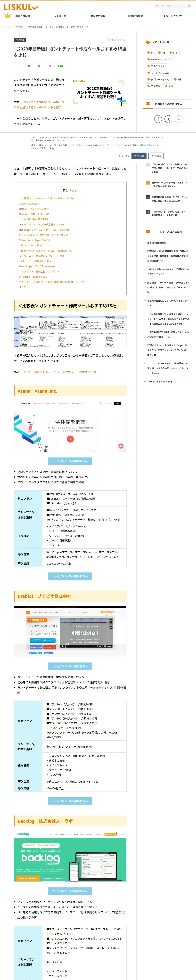The height and width of the screenshot is (980, 196).
Task: Play the Asana video preview
Action: click(x=70, y=439)
